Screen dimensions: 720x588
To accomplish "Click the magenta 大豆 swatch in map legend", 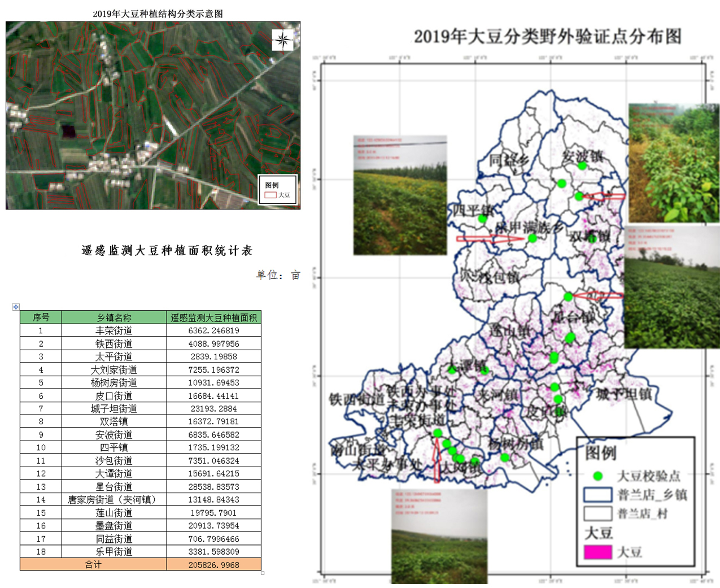I will tap(597, 552).
